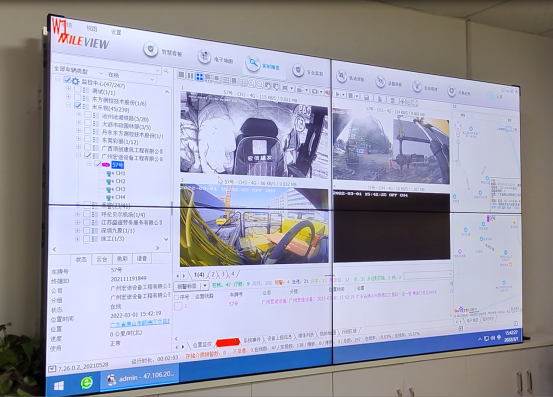Expand the 东莞彩丽(1/12) tree node

coord(79,139)
